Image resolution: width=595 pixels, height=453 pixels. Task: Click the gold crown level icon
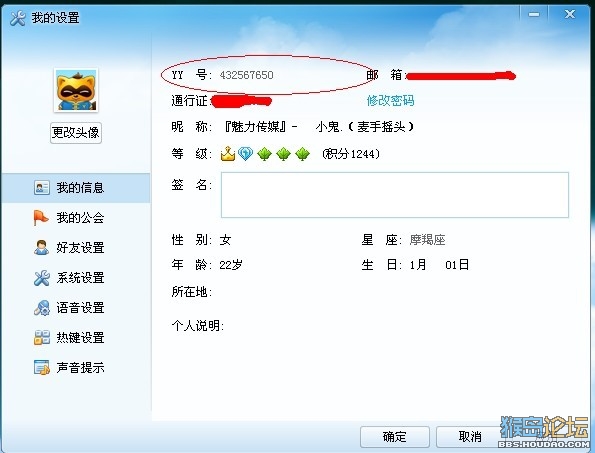[x=228, y=154]
